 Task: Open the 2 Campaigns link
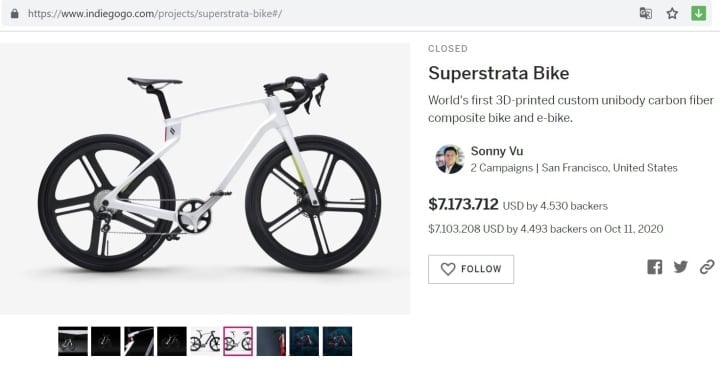pos(501,168)
